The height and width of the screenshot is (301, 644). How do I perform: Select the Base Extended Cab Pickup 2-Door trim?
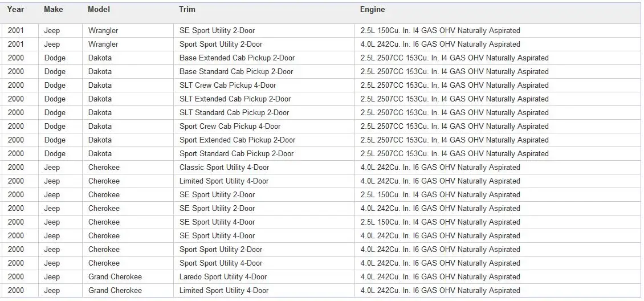click(237, 58)
